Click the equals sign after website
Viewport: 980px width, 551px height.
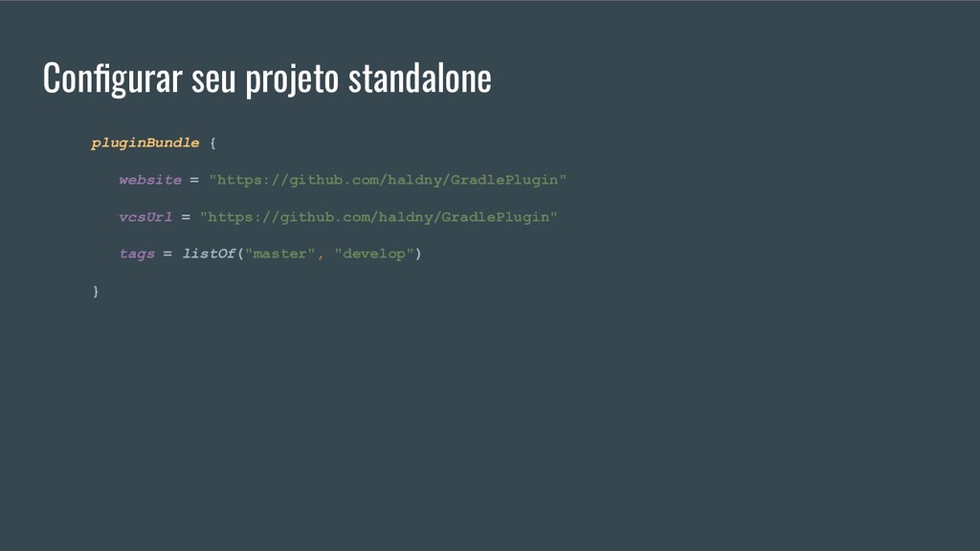(194, 181)
